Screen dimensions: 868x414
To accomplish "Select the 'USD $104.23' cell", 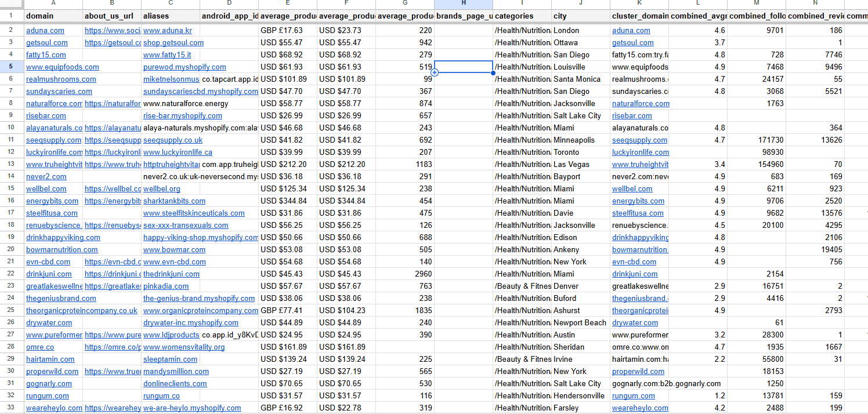I will pyautogui.click(x=346, y=310).
